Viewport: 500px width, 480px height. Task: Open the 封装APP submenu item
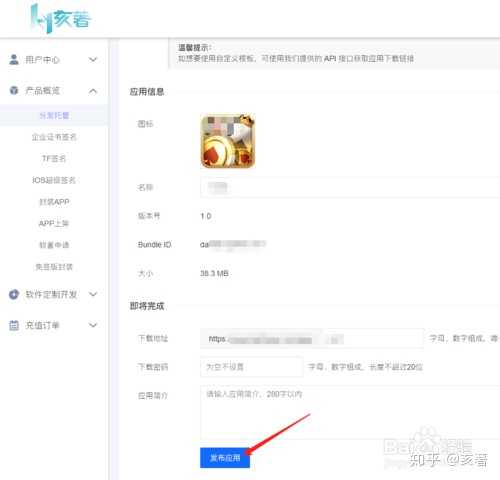click(x=54, y=202)
